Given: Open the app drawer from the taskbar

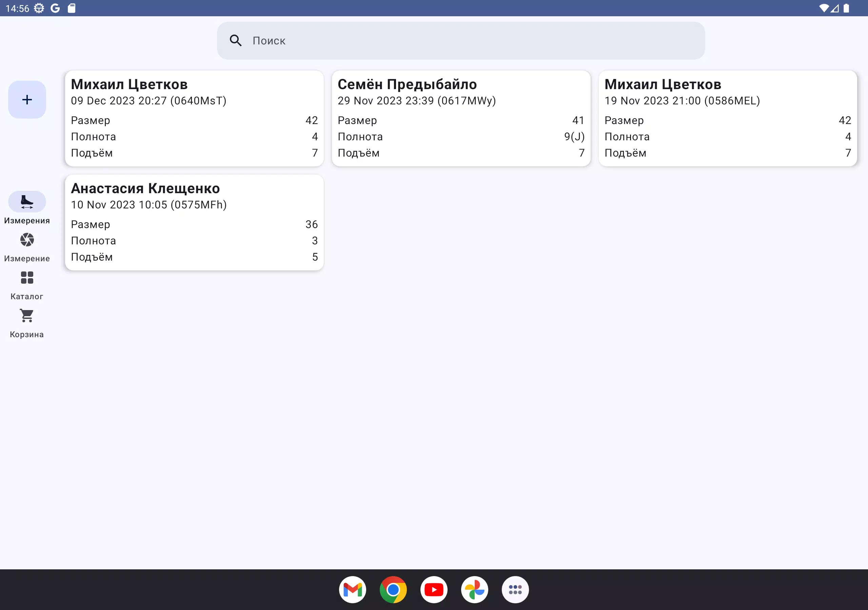Looking at the screenshot, I should [x=515, y=590].
